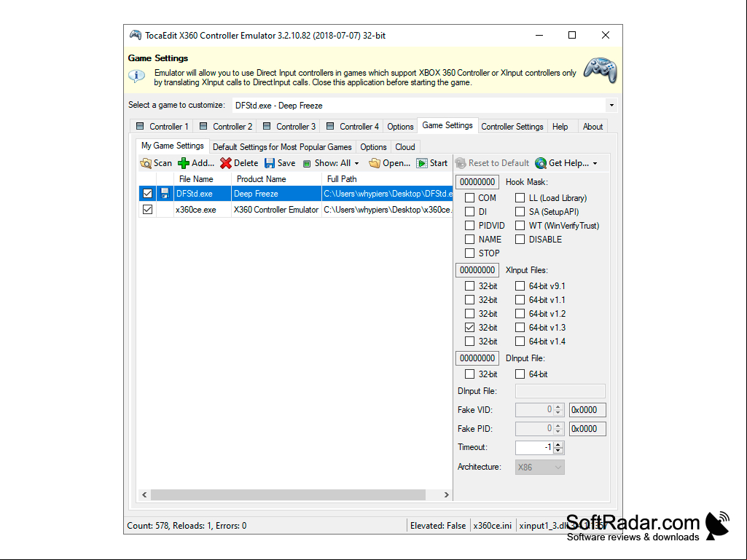The width and height of the screenshot is (747, 560).
Task: Select the Game Settings tab
Action: [447, 125]
